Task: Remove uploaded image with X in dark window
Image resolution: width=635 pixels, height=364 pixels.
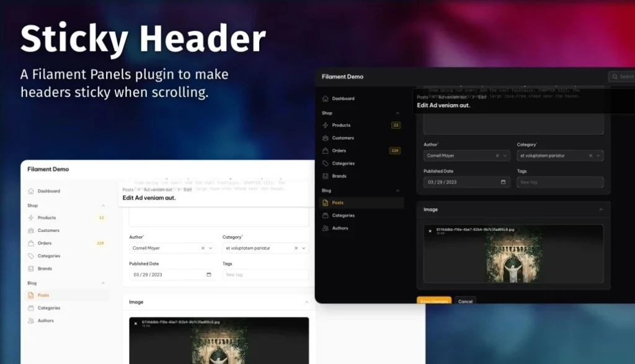Action: pos(430,231)
